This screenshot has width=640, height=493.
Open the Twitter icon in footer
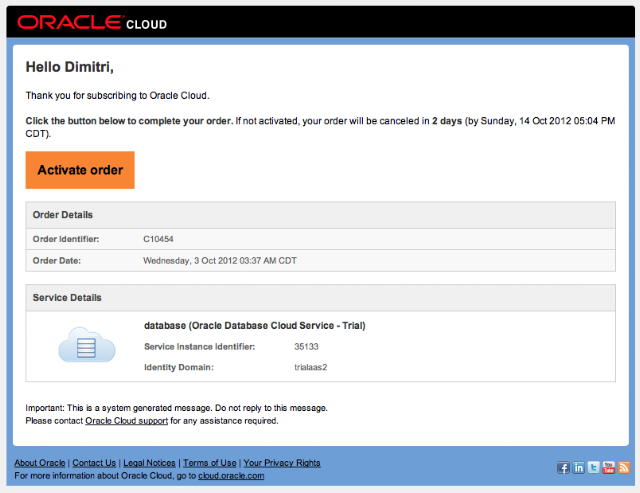593,468
